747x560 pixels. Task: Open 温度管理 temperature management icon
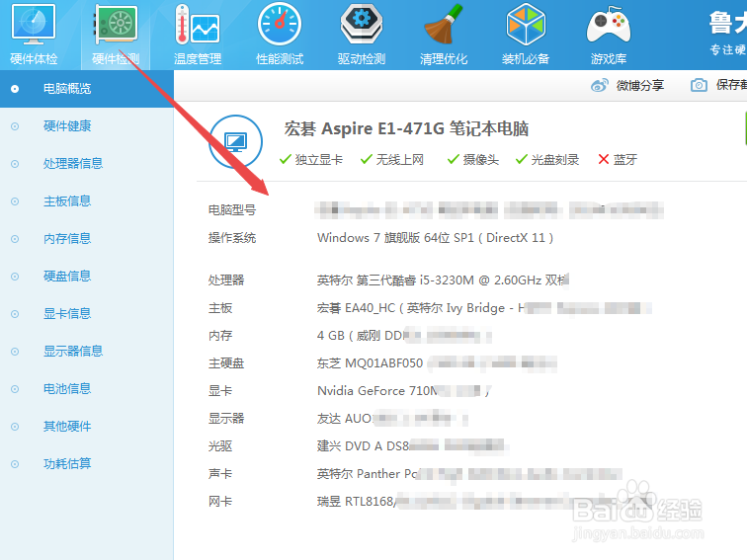[x=198, y=35]
